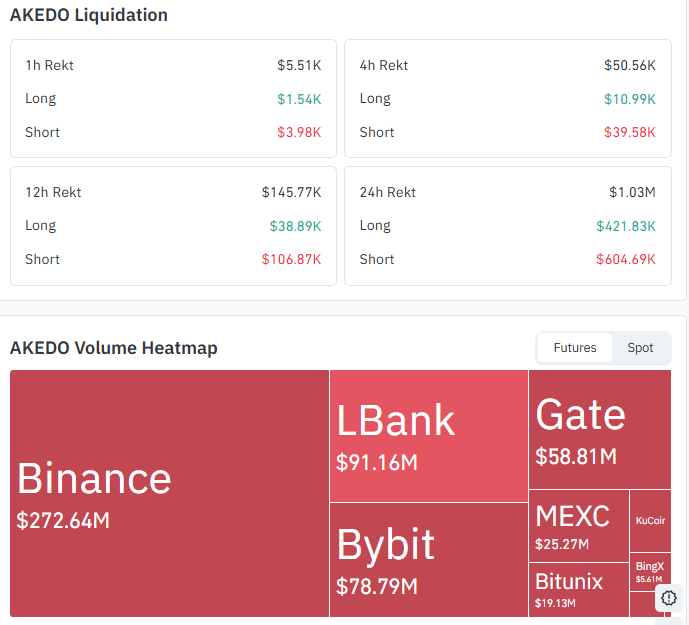Click the 24h Rekt label
Viewport: 689px width, 625px height.
(388, 193)
